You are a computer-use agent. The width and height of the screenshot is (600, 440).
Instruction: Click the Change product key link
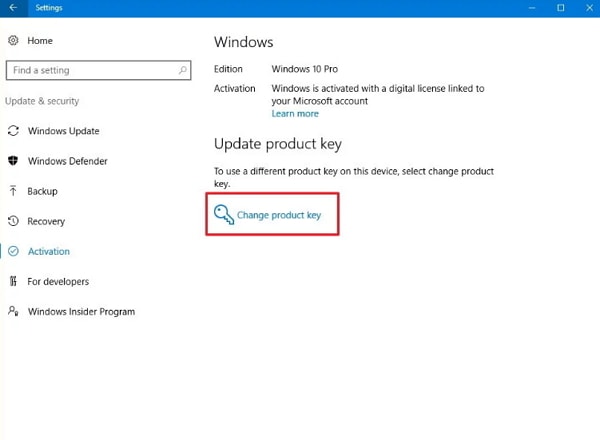284,215
